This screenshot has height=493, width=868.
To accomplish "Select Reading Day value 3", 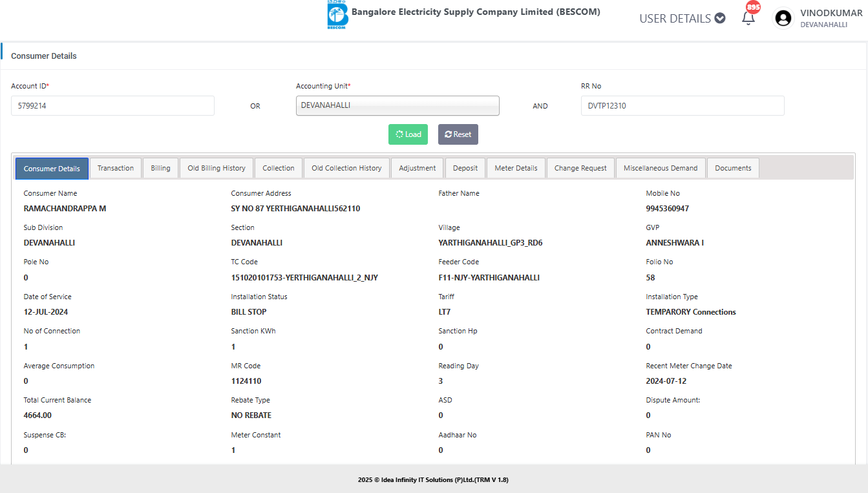I will coord(441,381).
